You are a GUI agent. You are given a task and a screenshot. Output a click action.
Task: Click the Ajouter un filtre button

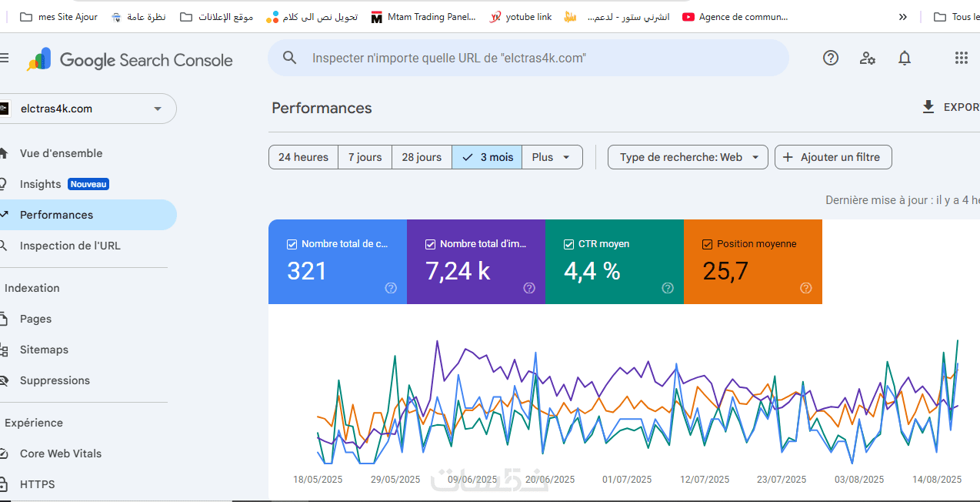[x=832, y=157]
